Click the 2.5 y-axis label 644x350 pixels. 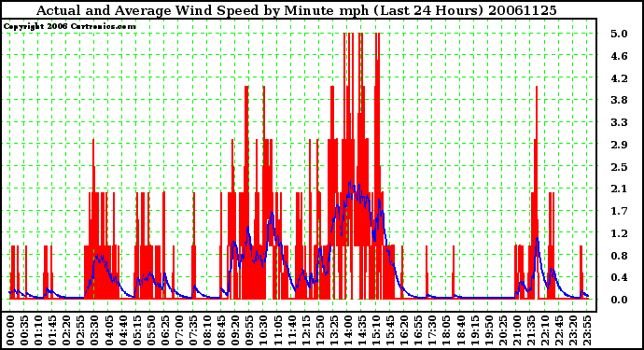pos(619,167)
